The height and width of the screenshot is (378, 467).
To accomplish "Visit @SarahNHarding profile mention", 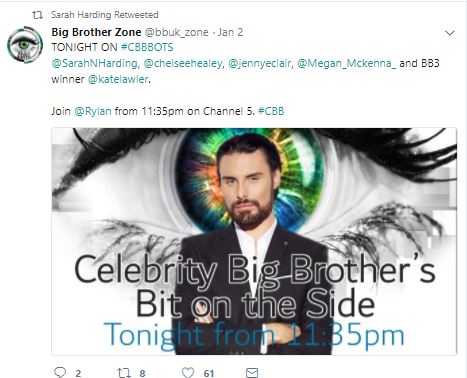I will [x=95, y=63].
